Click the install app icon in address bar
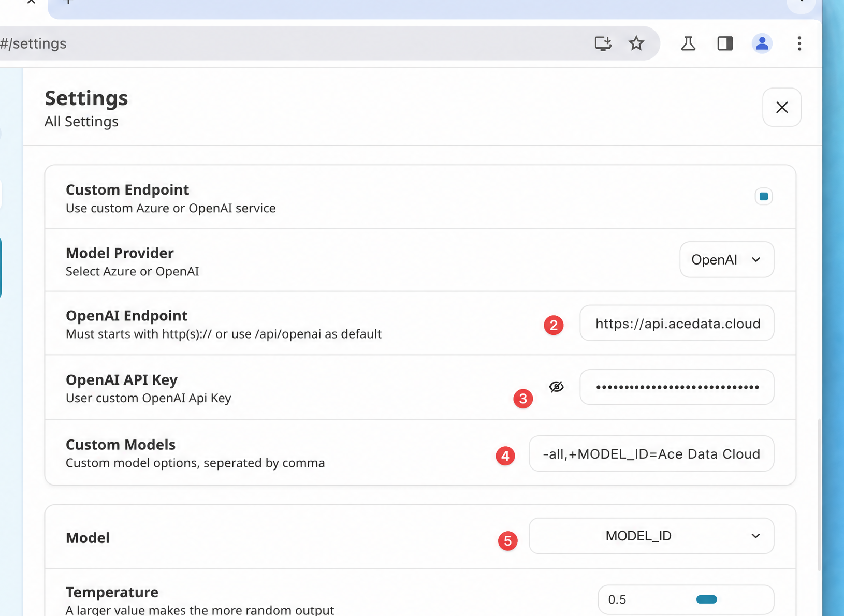The width and height of the screenshot is (844, 616). pyautogui.click(x=603, y=43)
